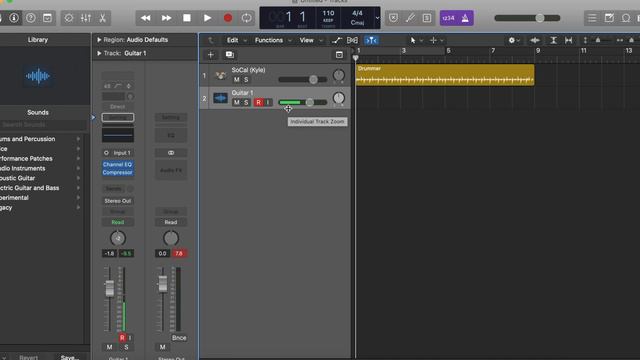Toggle the Catch Playhead button
Screen dimensions: 640x360
point(371,40)
